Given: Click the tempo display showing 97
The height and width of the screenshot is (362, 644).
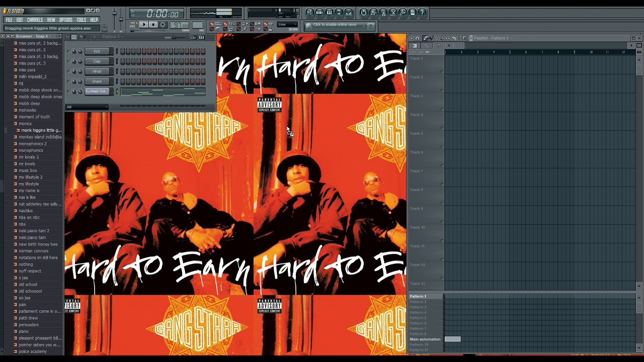Looking at the screenshot, I should point(180,25).
